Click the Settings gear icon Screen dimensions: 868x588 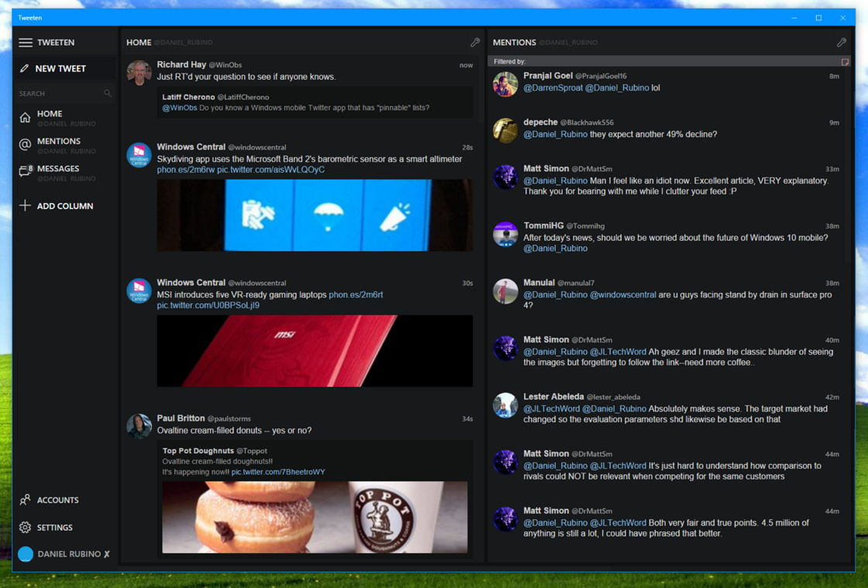(x=25, y=527)
